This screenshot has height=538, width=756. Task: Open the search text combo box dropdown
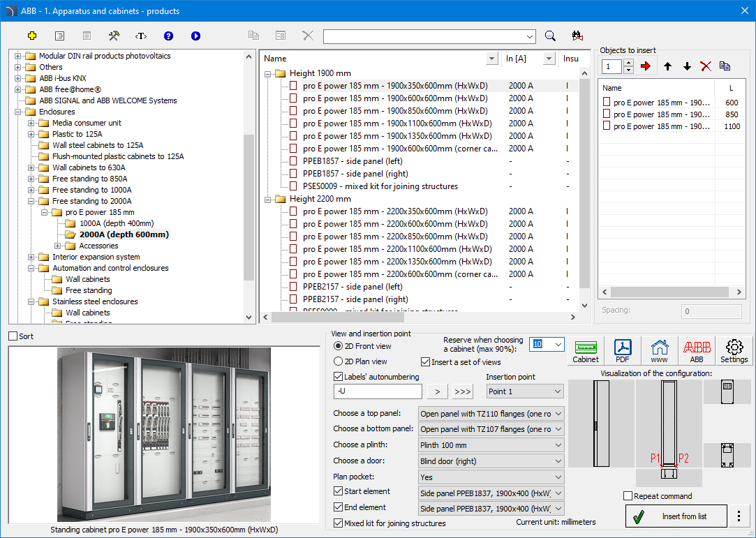pyautogui.click(x=530, y=37)
